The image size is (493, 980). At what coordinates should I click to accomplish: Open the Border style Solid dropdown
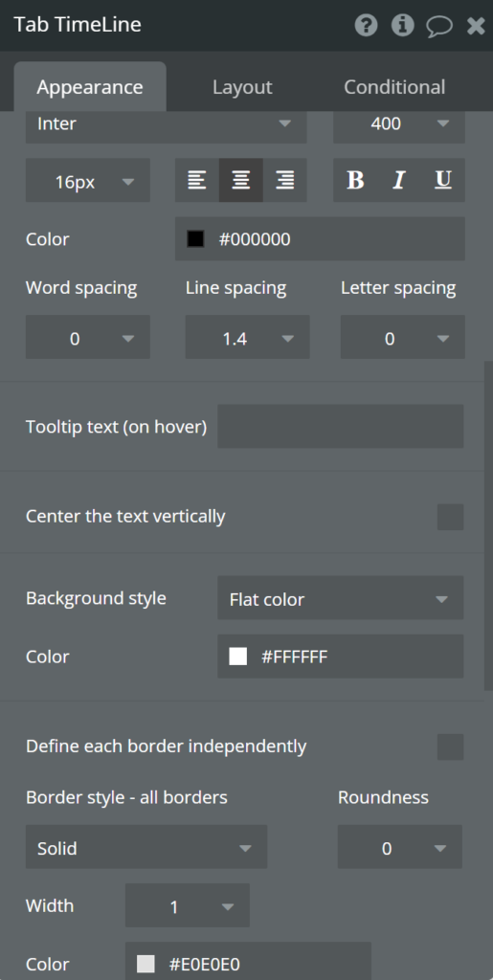[x=146, y=847]
